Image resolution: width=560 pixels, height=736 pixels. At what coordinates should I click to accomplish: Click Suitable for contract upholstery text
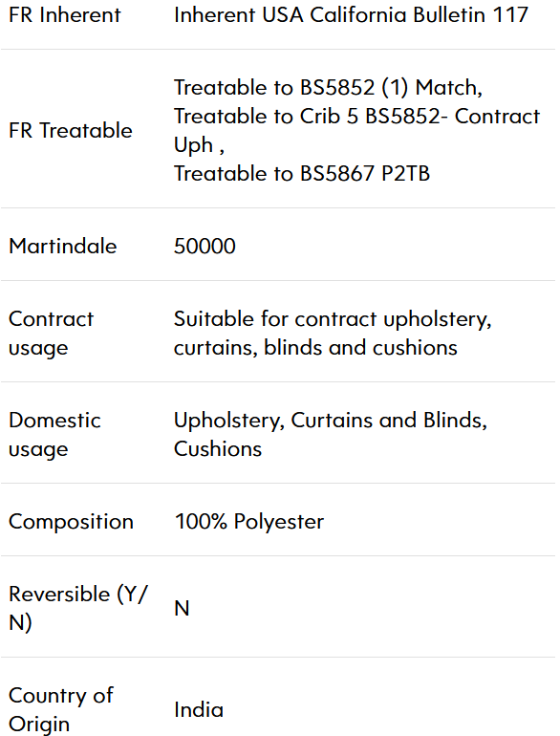point(333,319)
